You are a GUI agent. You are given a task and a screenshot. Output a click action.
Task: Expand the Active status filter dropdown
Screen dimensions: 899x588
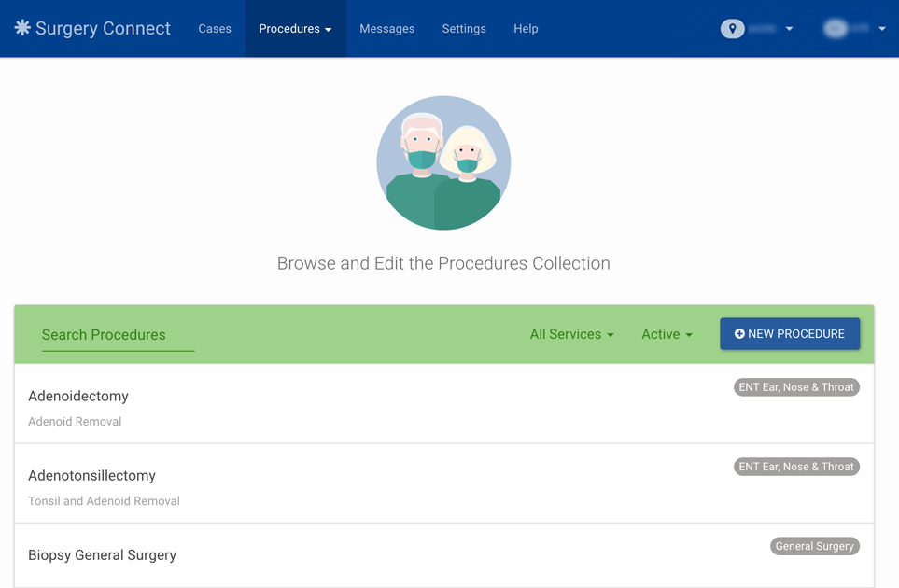point(667,334)
